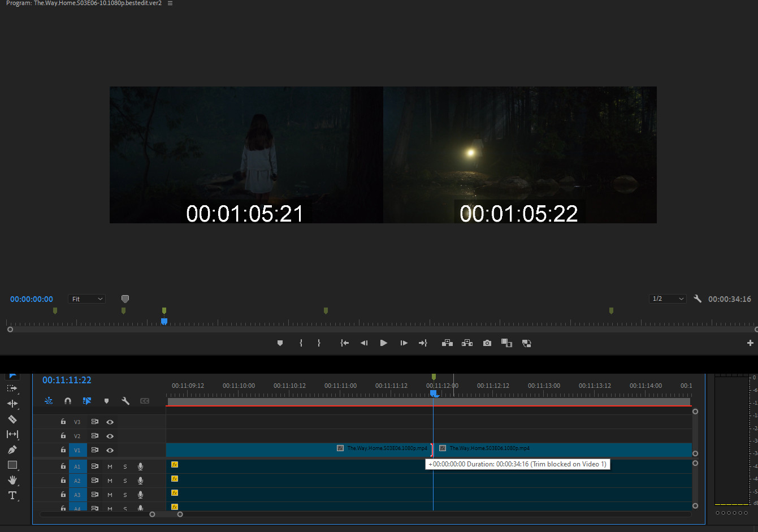Toggle sync lock on V2

coord(94,436)
